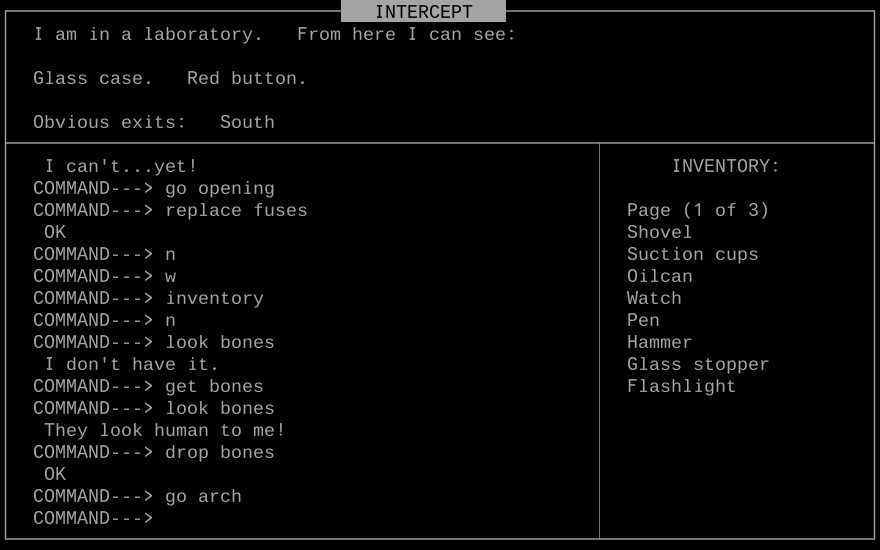Click on Hammer in inventory
The image size is (880, 550).
(659, 342)
